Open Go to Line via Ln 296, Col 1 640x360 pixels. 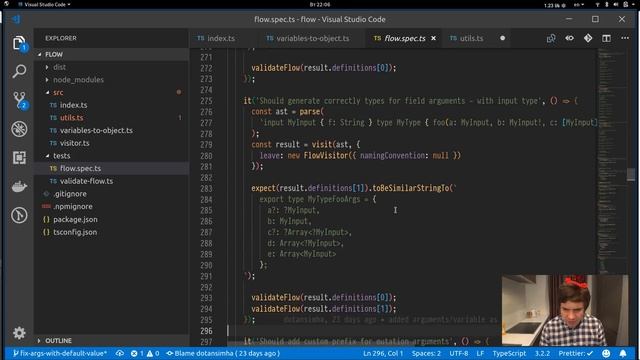(383, 353)
